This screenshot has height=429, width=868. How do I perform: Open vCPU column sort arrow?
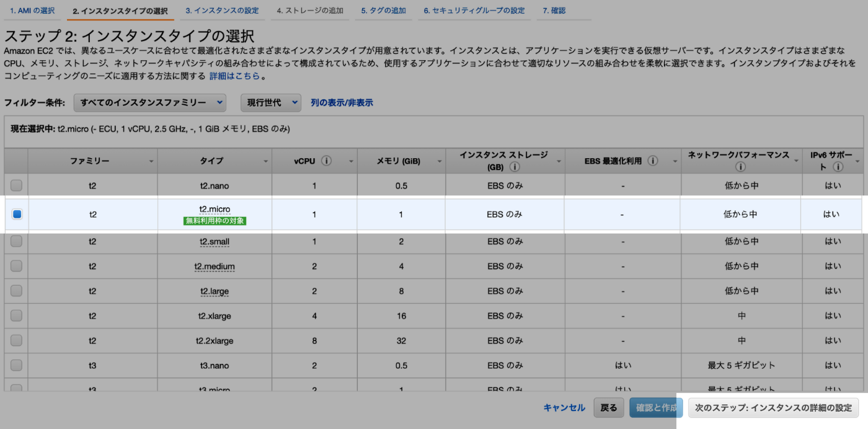351,161
